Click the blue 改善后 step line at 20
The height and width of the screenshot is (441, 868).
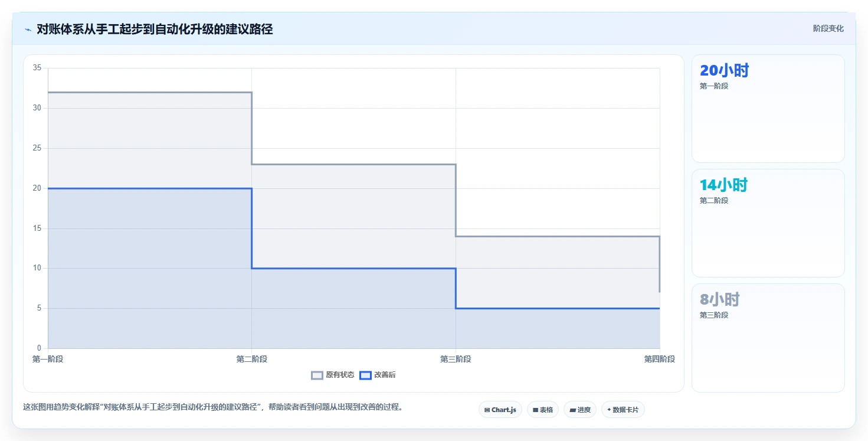coord(150,188)
